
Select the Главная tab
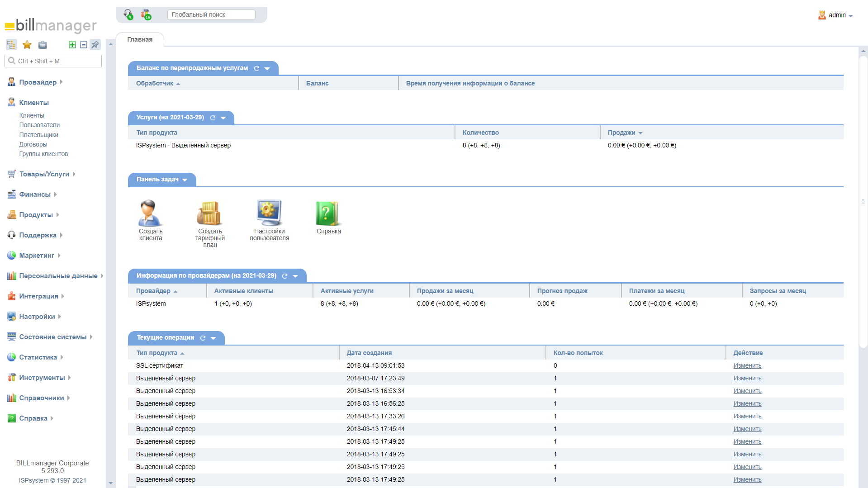(x=140, y=40)
